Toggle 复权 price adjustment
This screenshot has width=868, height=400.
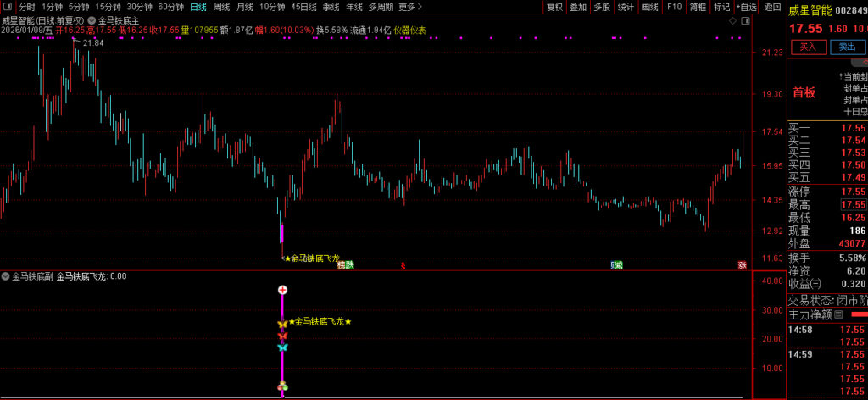554,7
